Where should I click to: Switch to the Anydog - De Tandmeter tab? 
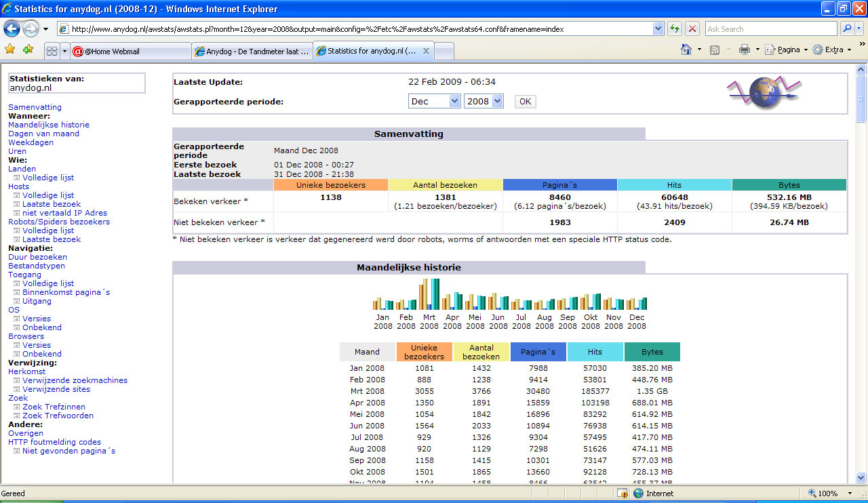(252, 52)
